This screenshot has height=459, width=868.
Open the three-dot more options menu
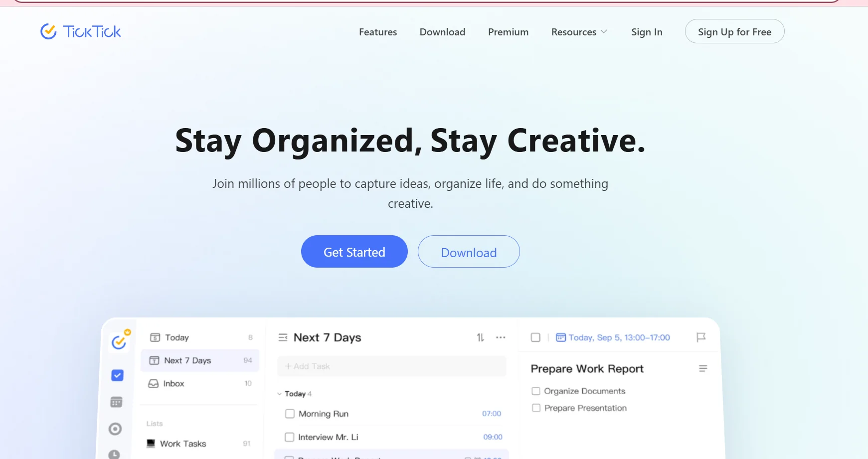(x=501, y=337)
